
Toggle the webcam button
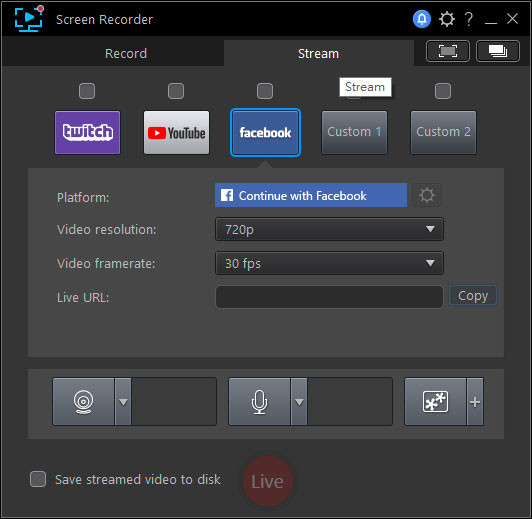(83, 402)
